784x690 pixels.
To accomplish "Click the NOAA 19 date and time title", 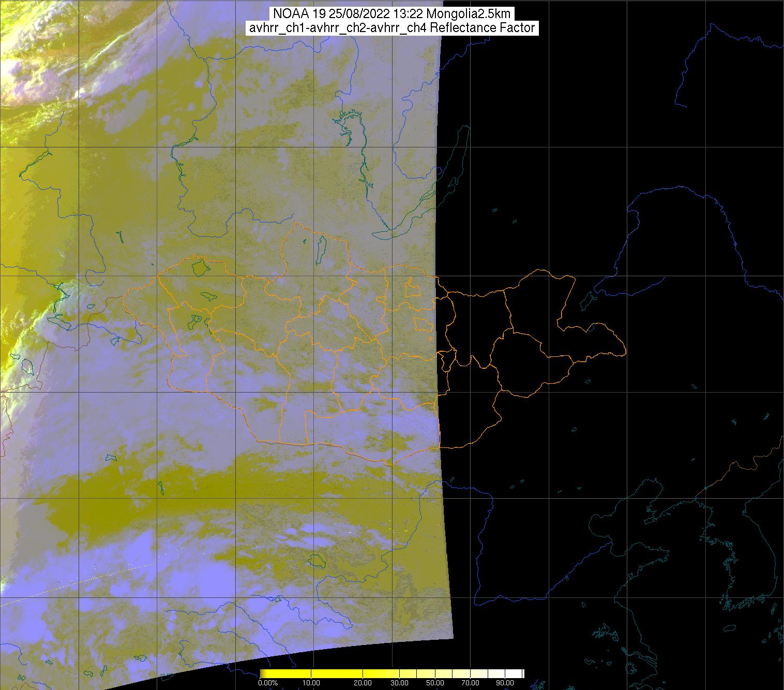I will coord(392,14).
